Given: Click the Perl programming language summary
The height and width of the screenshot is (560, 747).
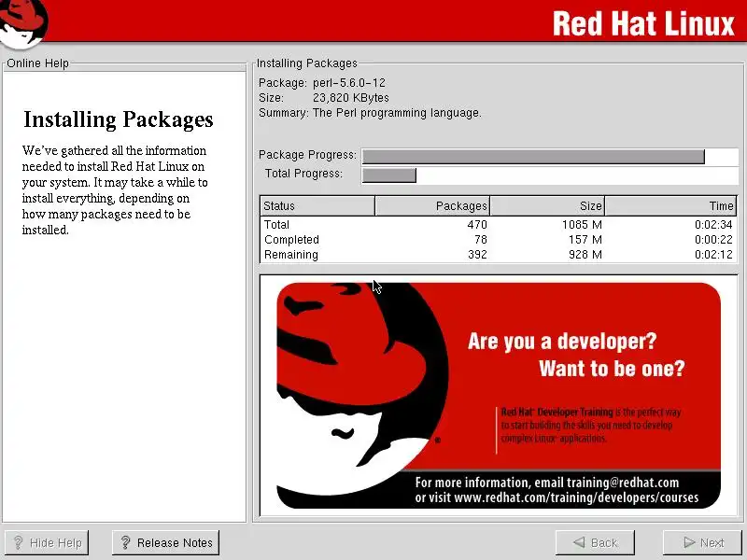Looking at the screenshot, I should [397, 113].
